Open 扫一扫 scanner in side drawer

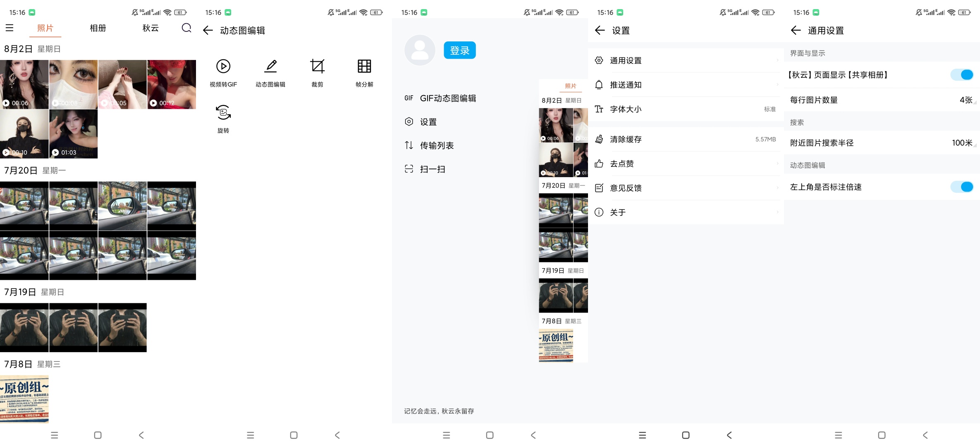coord(425,169)
